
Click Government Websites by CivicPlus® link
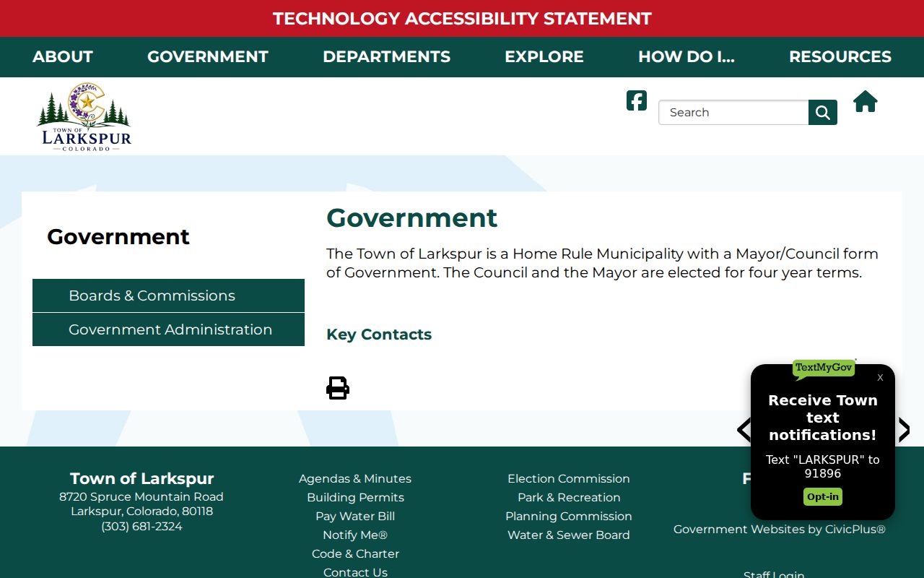pyautogui.click(x=780, y=529)
